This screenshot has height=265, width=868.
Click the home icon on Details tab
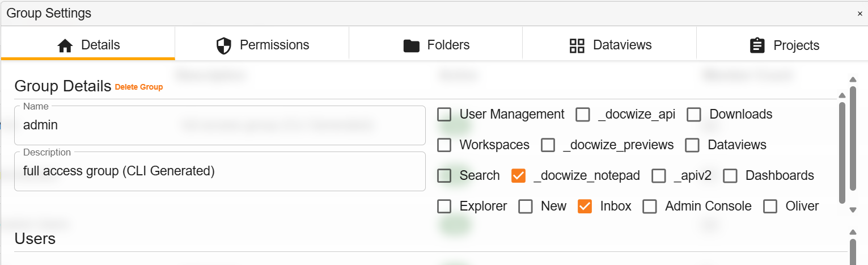click(x=66, y=45)
